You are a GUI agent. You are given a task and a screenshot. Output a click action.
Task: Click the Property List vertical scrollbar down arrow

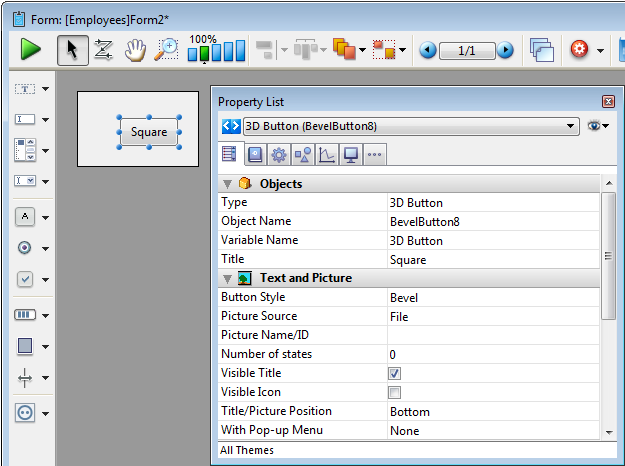tap(608, 432)
